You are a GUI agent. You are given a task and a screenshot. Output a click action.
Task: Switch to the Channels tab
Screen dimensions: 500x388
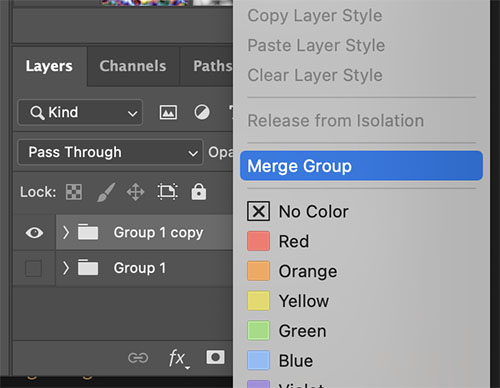(x=133, y=66)
